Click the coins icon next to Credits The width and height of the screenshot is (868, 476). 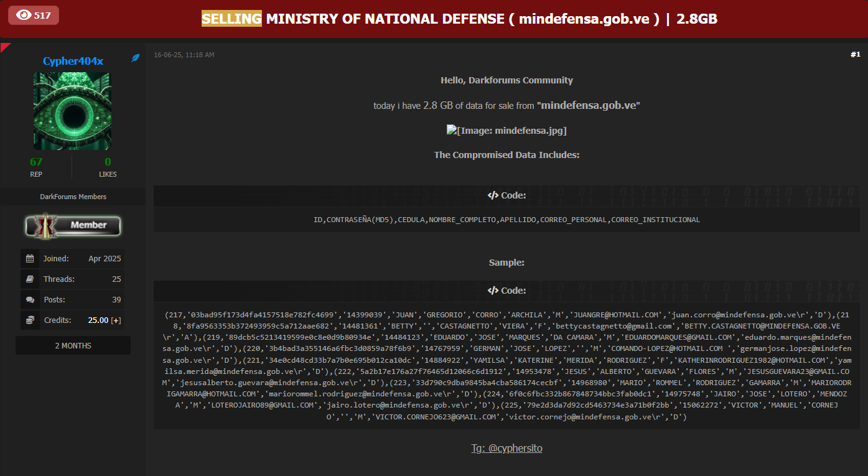point(30,320)
